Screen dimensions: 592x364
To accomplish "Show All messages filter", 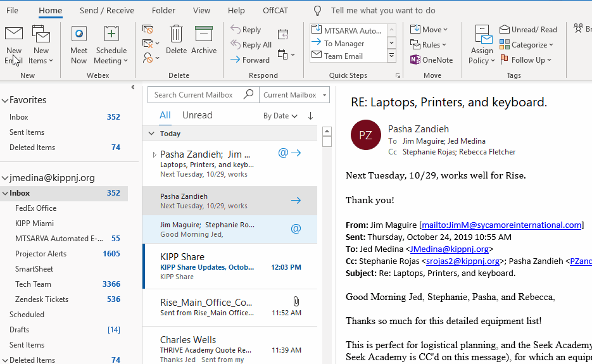I will point(165,115).
